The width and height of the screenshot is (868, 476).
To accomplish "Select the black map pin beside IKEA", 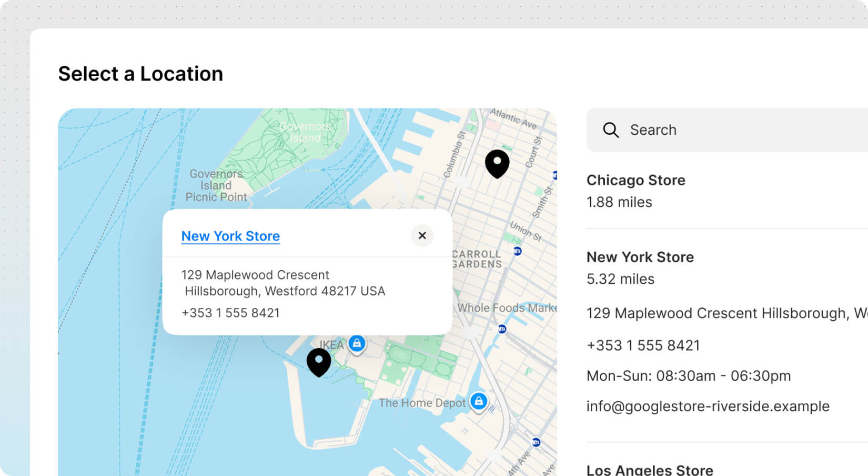I will pyautogui.click(x=319, y=361).
